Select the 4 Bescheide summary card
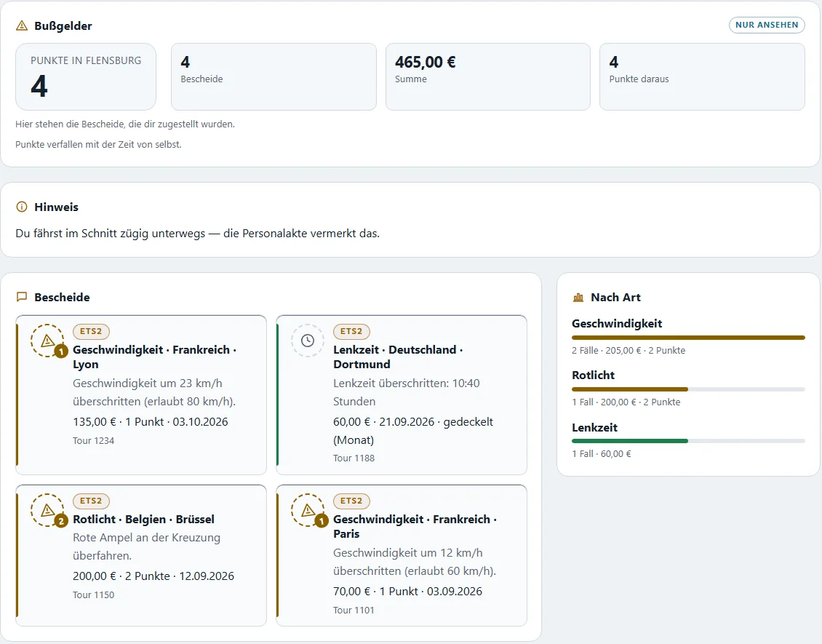 click(x=274, y=76)
